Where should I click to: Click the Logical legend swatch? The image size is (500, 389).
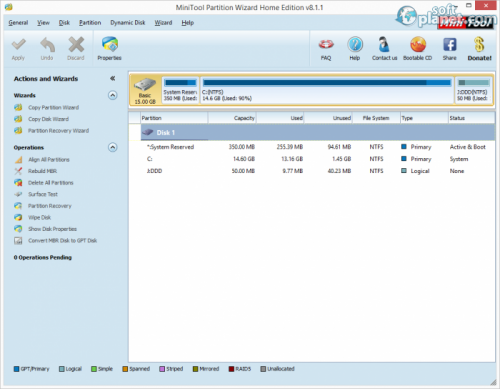pos(62,369)
